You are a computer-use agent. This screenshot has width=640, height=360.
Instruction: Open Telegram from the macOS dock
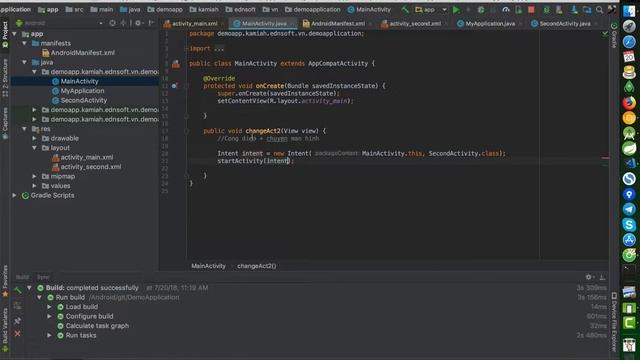tap(629, 209)
